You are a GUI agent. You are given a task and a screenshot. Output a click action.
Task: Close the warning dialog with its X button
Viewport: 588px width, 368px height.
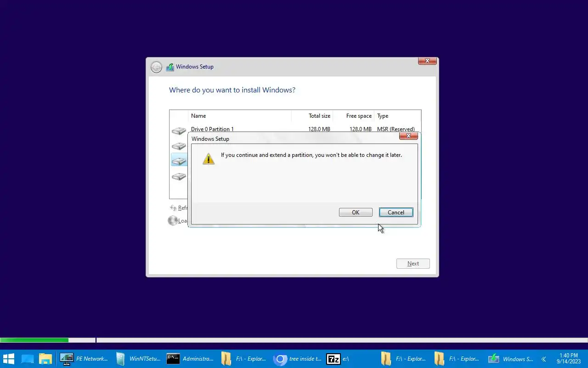pos(408,136)
